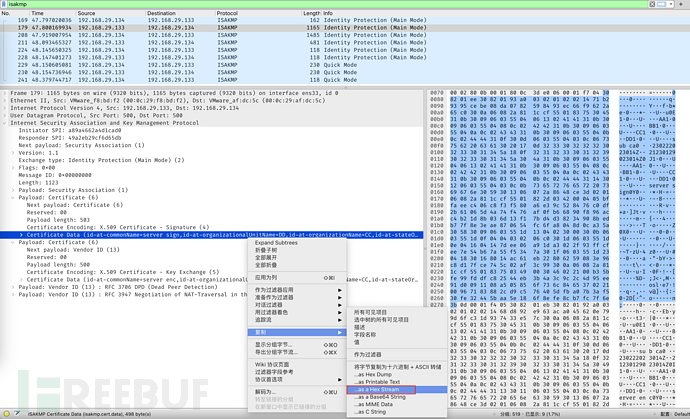Select the Initiator SPI field
This screenshot has height=419, width=690.
[x=70, y=131]
